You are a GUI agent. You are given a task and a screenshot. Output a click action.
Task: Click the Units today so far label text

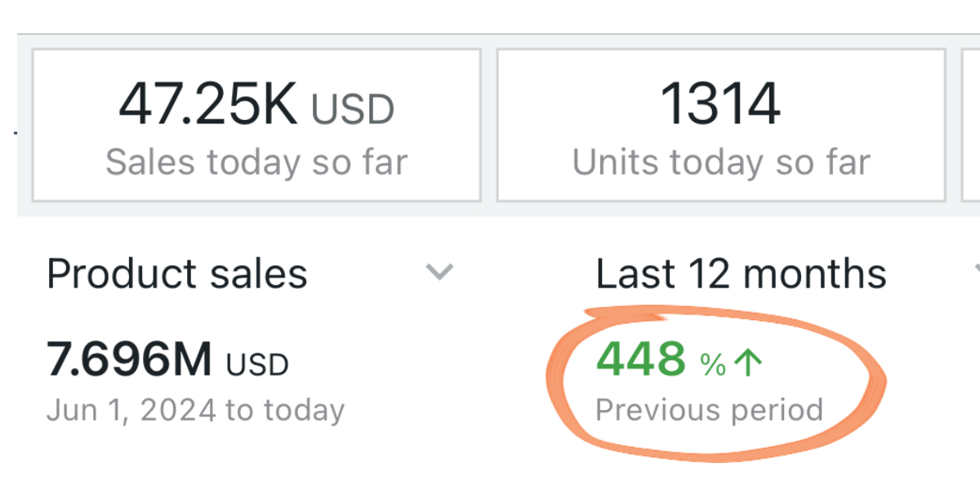pos(723,161)
